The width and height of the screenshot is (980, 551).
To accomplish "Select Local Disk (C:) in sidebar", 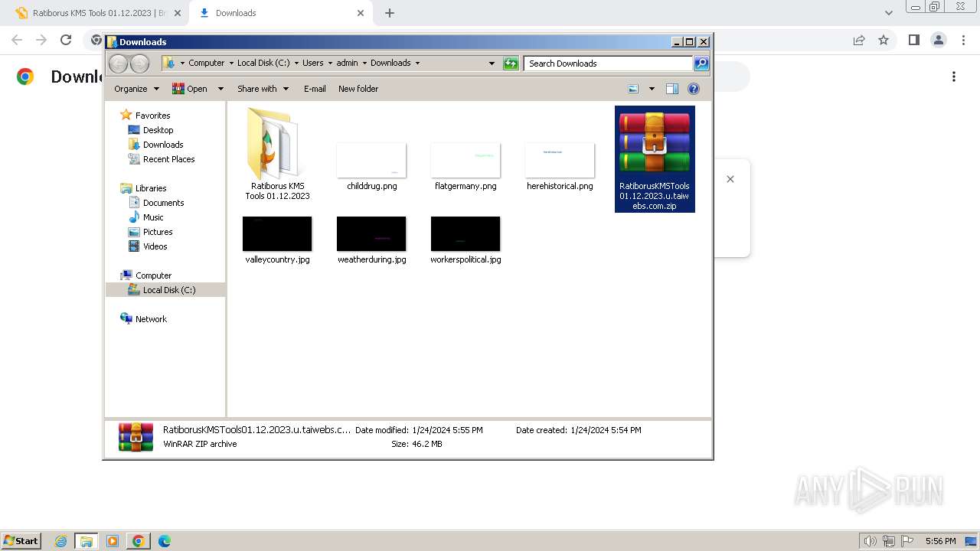I will (162, 290).
